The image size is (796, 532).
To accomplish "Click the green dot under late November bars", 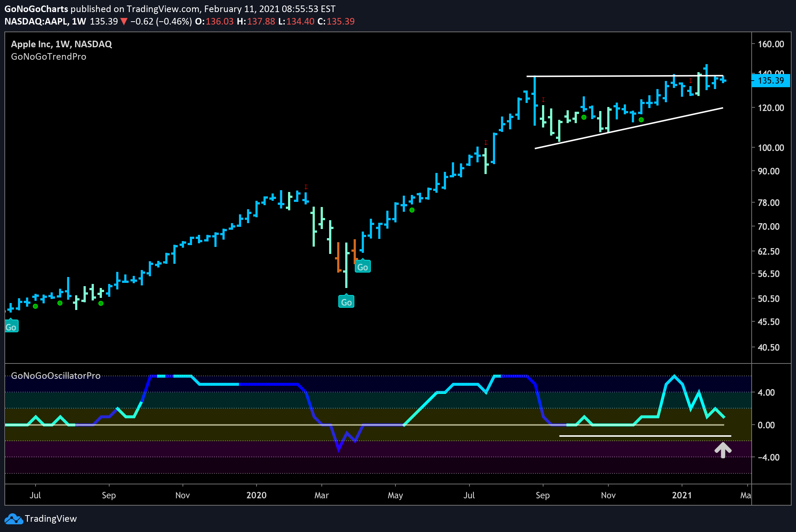I will pos(641,120).
